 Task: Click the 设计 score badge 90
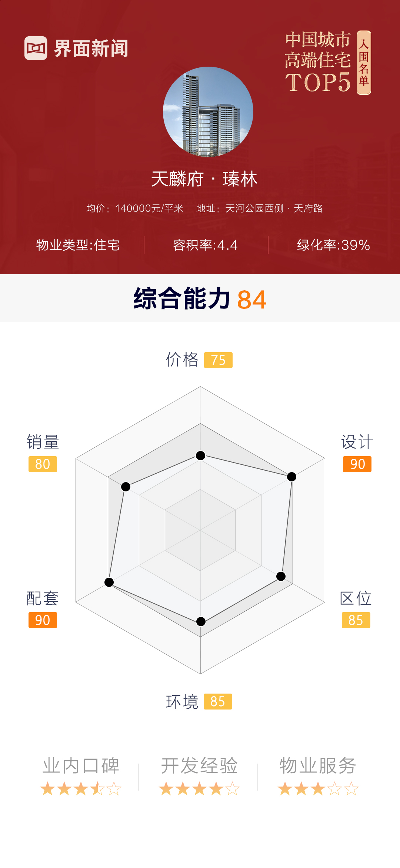(357, 464)
